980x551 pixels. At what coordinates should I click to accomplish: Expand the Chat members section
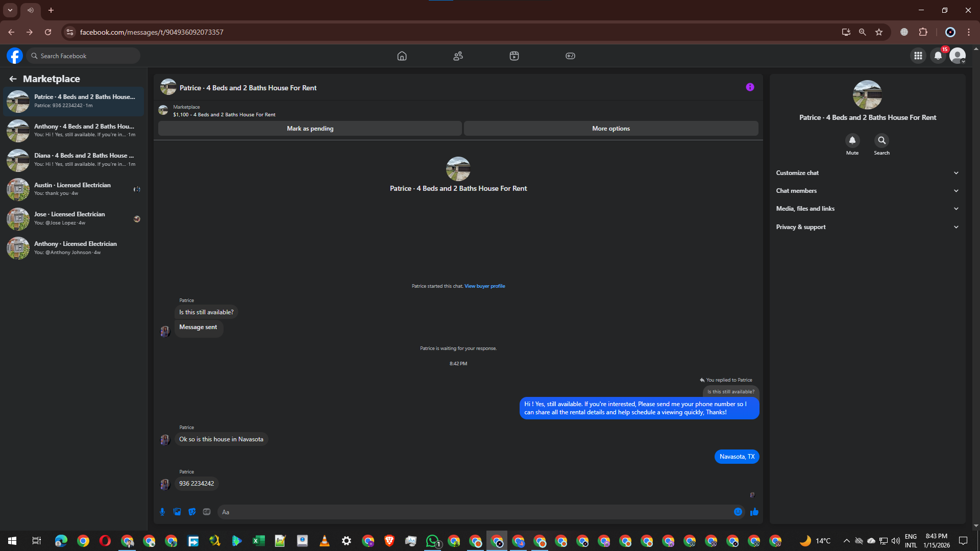[867, 191]
